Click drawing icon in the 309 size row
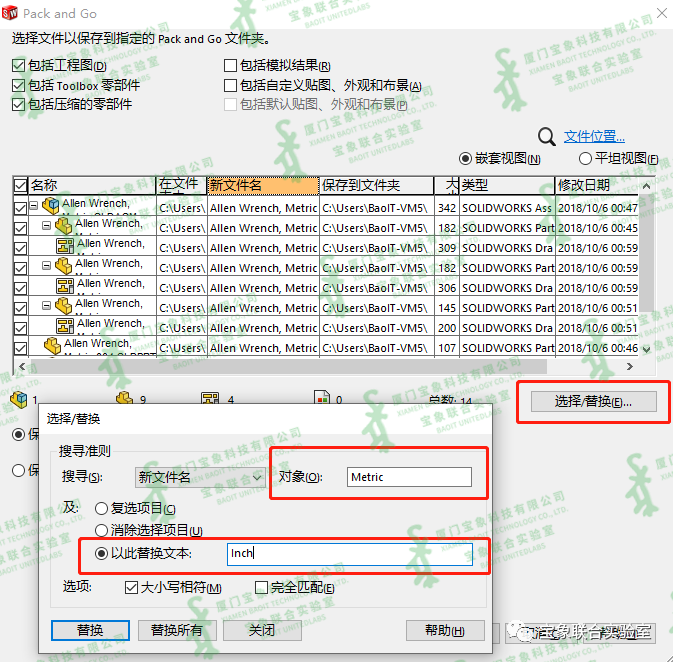The image size is (673, 662). click(65, 246)
